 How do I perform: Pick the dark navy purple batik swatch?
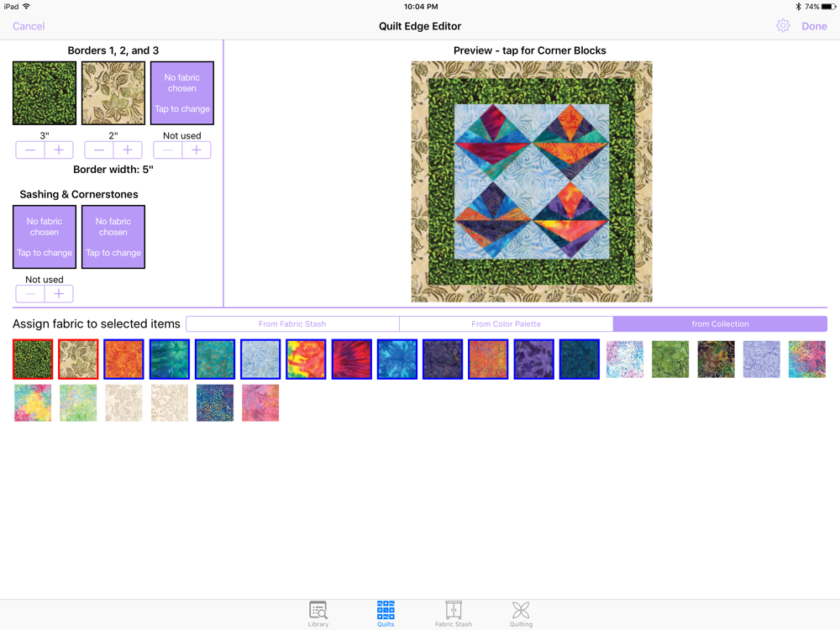coord(443,359)
